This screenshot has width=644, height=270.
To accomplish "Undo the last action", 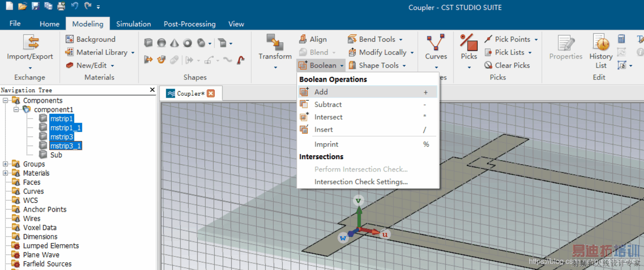I will (x=74, y=6).
